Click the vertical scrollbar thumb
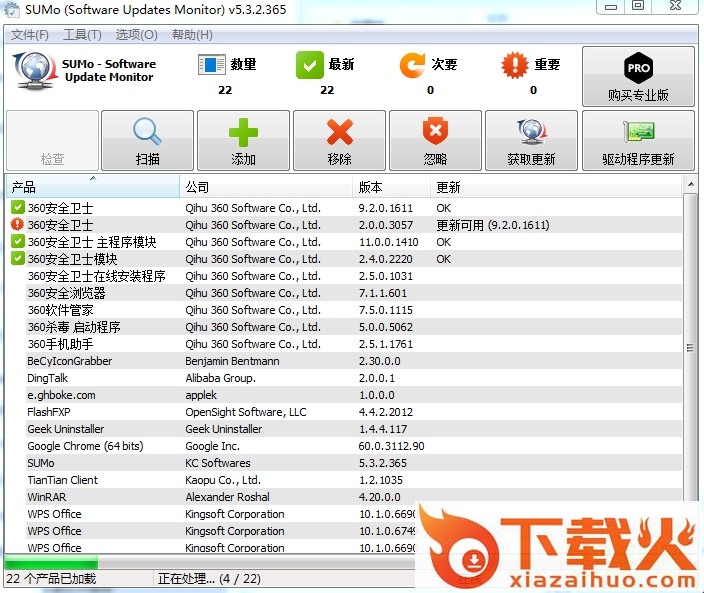 pos(691,348)
